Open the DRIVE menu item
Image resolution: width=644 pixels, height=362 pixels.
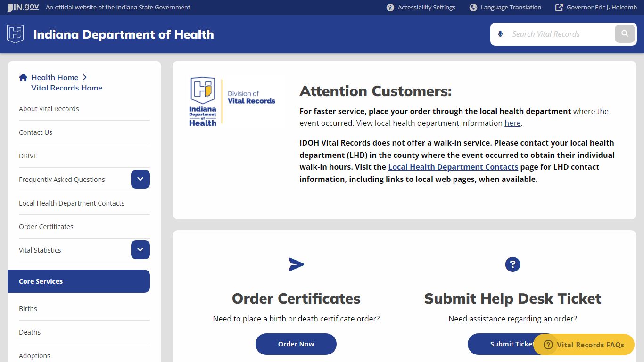tap(28, 156)
